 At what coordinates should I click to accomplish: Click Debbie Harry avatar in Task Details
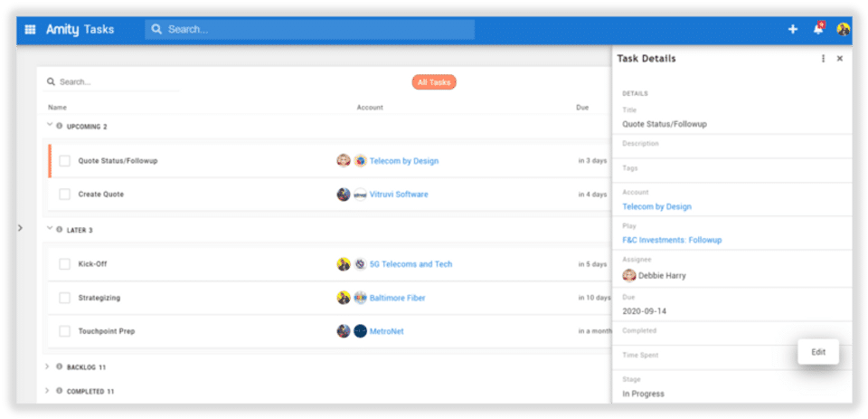click(629, 275)
